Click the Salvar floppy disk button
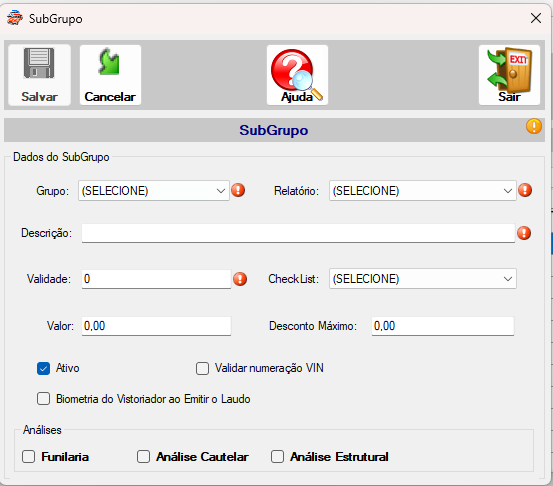553x486 pixels. pyautogui.click(x=40, y=75)
